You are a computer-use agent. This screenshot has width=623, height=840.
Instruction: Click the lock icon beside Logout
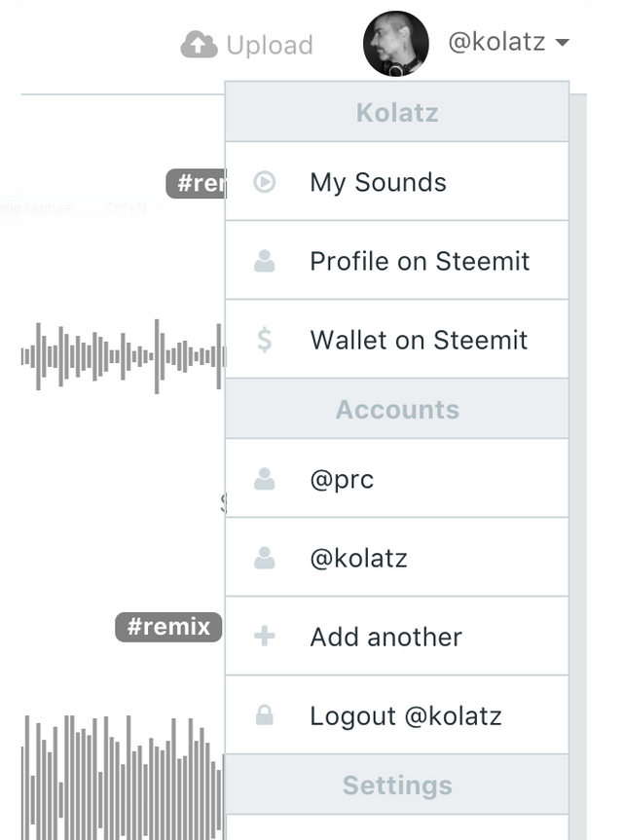(x=264, y=716)
